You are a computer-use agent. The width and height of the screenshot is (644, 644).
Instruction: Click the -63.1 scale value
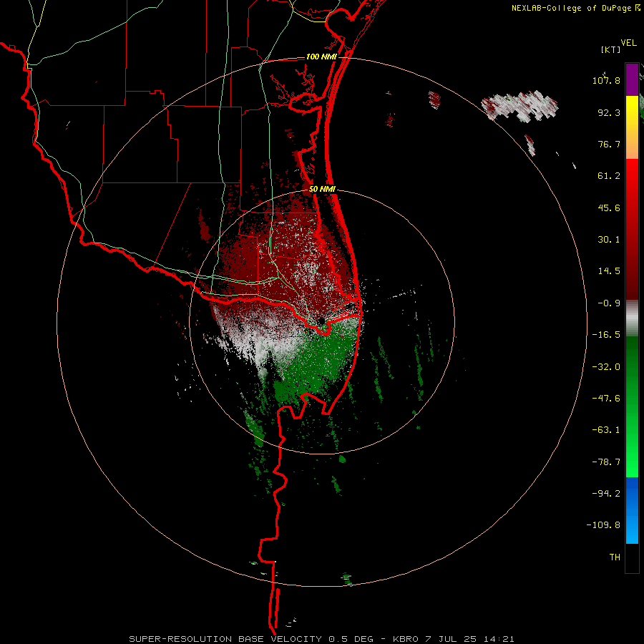pos(606,430)
